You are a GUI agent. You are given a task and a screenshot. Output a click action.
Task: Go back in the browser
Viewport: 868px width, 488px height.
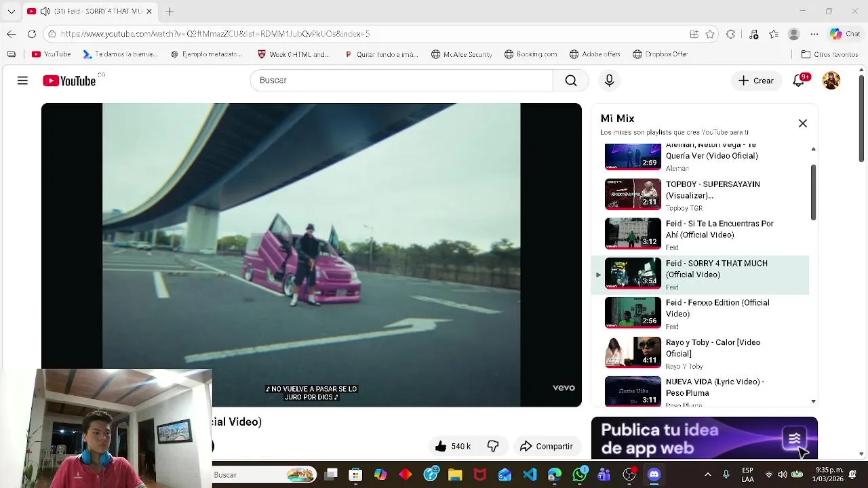[12, 34]
